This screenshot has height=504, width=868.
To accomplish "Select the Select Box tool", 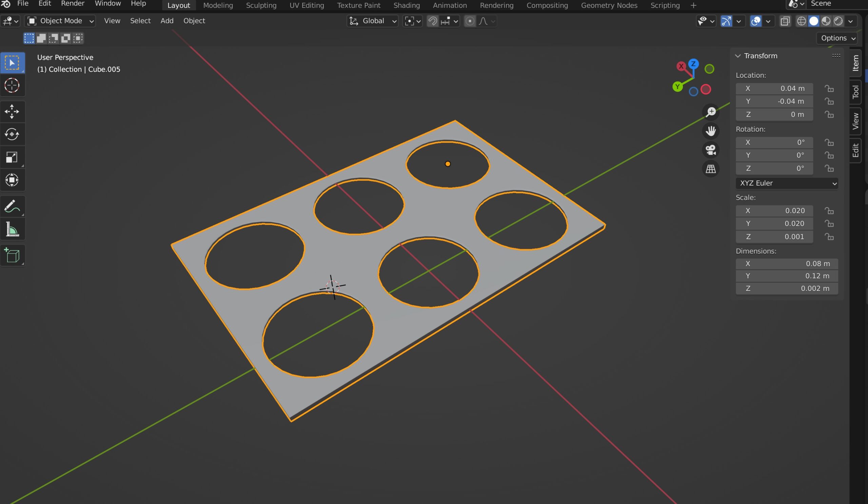I will pos(13,63).
